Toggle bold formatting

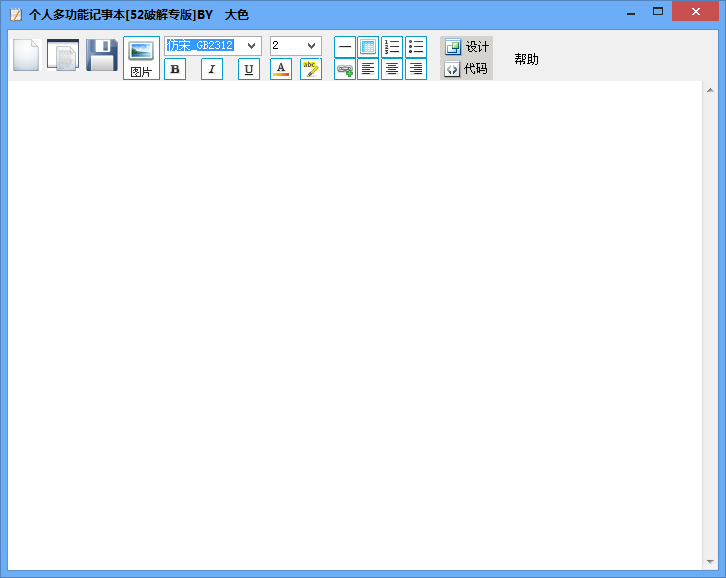[x=175, y=69]
